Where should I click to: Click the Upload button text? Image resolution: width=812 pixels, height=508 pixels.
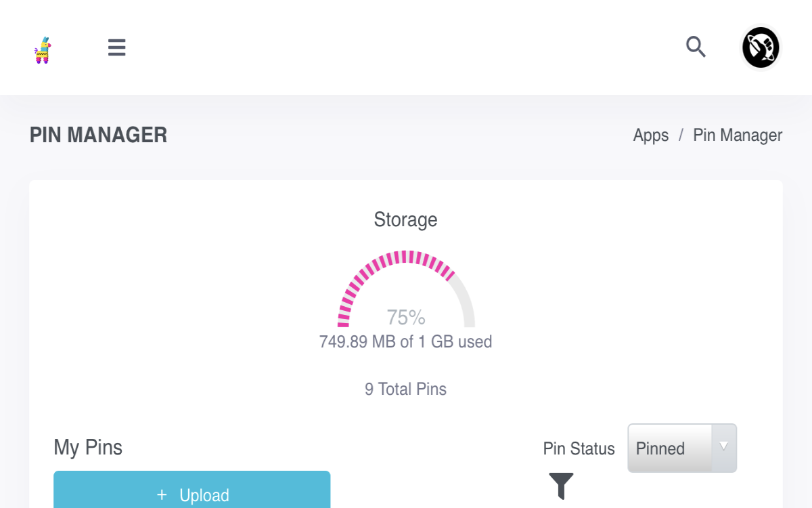[x=204, y=495]
